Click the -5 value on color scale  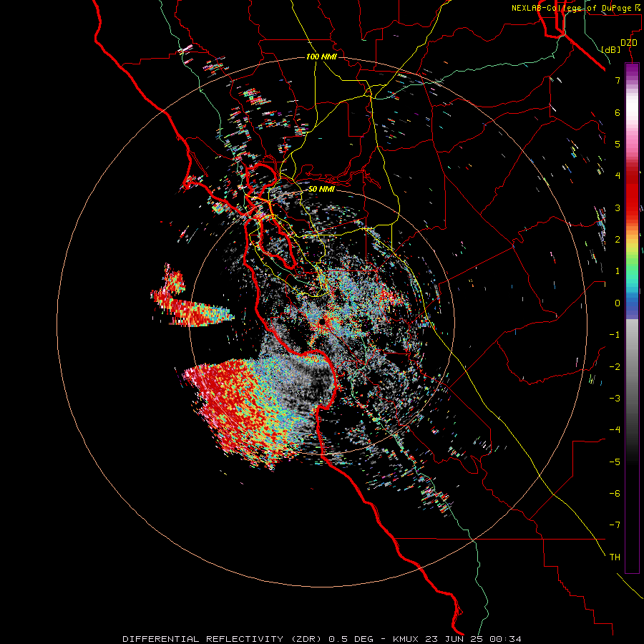(615, 462)
